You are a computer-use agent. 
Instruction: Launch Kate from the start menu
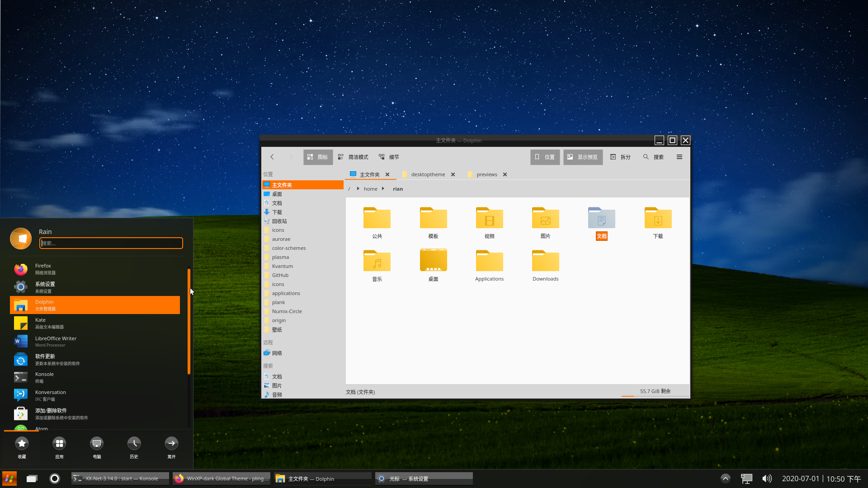click(x=95, y=323)
